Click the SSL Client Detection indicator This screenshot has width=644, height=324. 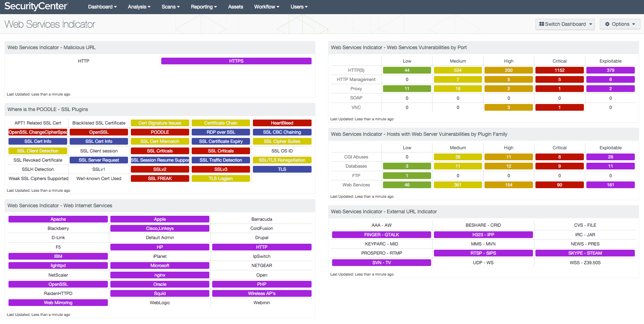[x=38, y=151]
